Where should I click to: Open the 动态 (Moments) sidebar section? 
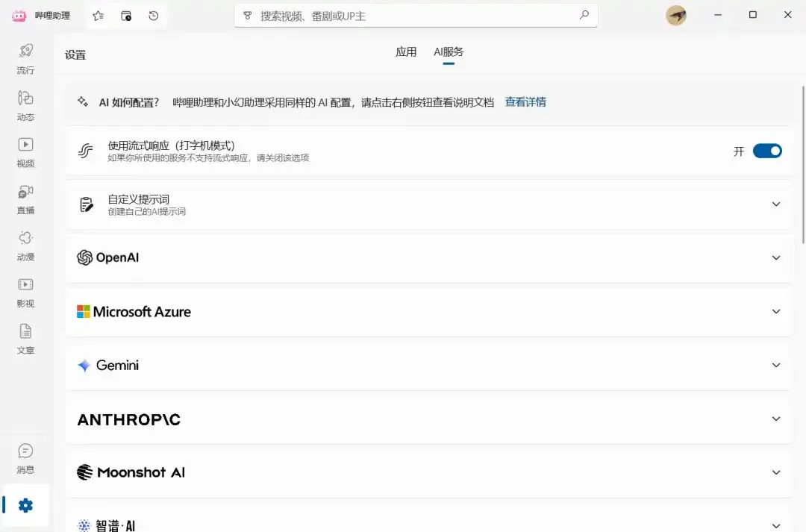click(x=25, y=106)
